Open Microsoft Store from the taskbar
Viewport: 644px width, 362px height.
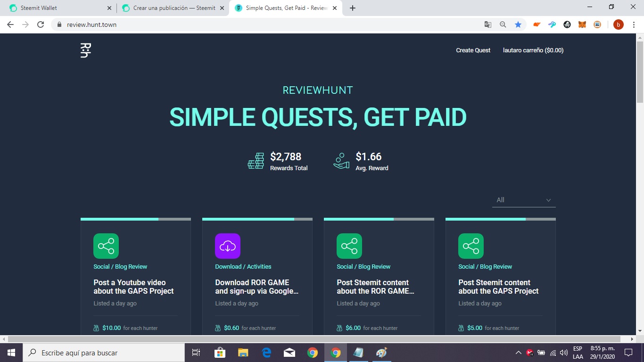tap(220, 353)
